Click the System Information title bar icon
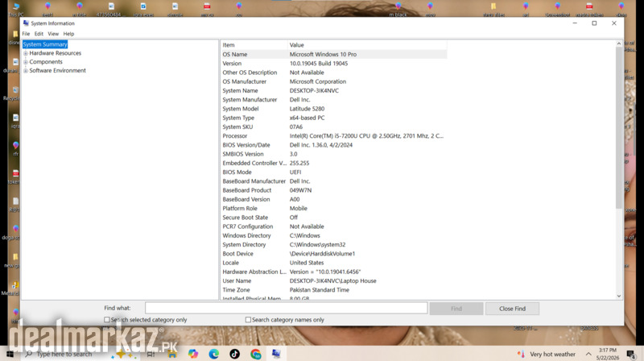Screen dimensions: 644x361 [26, 23]
